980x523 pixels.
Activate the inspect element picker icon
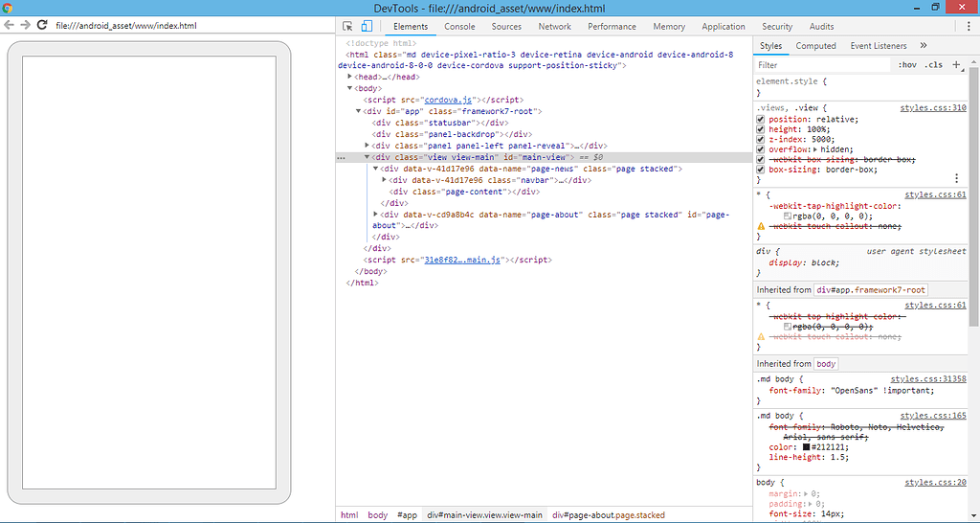click(348, 26)
